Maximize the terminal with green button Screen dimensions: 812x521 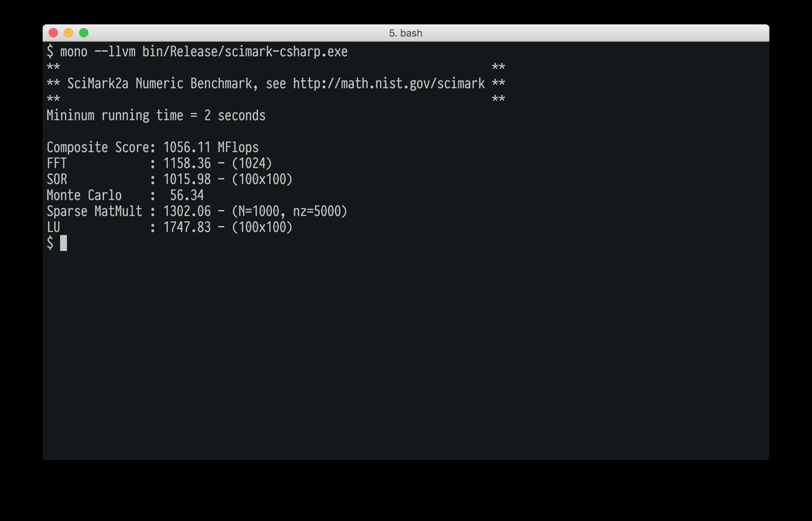tap(84, 32)
